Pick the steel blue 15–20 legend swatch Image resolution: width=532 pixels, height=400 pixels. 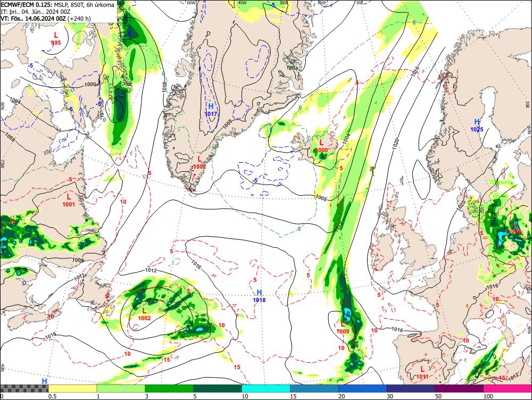(x=314, y=388)
